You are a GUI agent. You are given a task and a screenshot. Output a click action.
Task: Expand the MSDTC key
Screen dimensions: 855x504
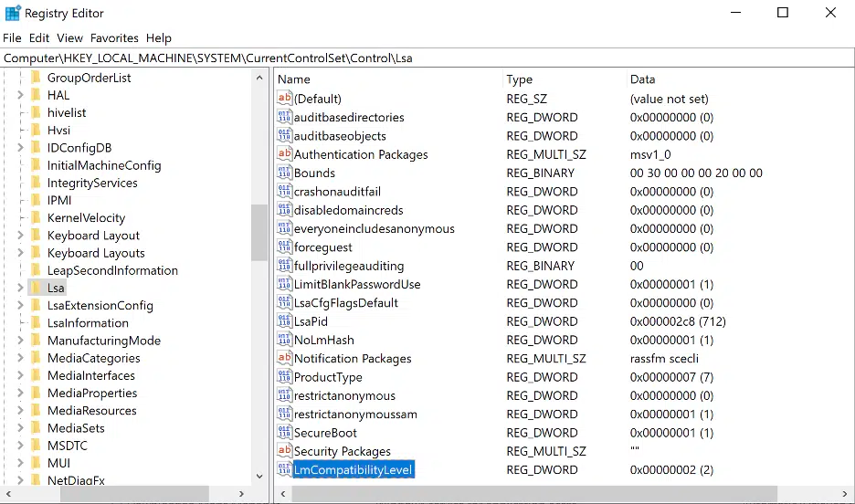(x=20, y=446)
